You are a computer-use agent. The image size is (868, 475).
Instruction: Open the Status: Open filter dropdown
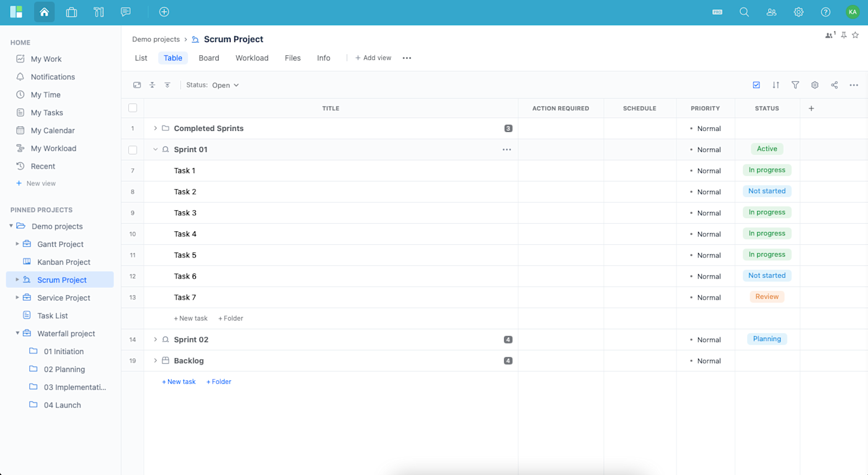pos(213,85)
